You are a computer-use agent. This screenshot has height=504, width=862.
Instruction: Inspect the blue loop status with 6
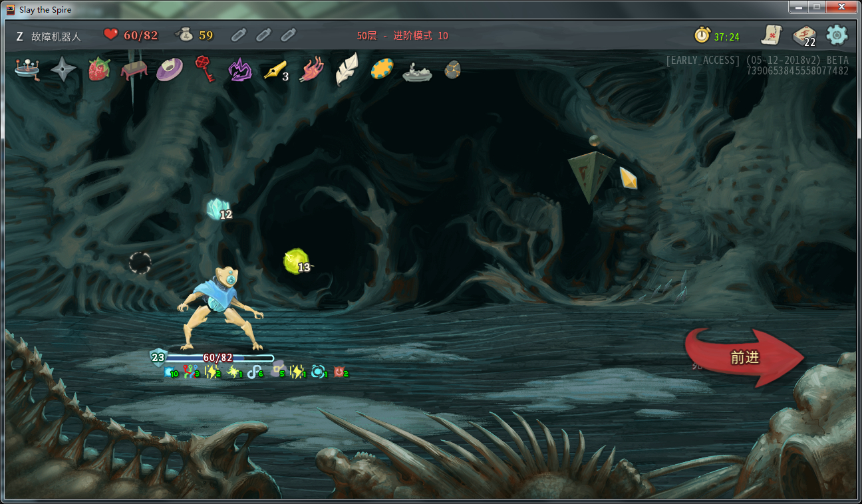click(x=255, y=372)
